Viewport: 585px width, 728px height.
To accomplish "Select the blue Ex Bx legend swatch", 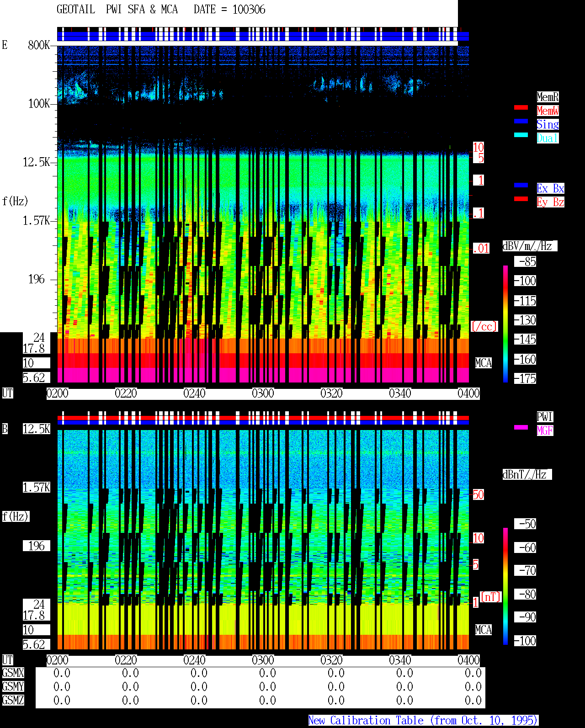I will coord(521,185).
